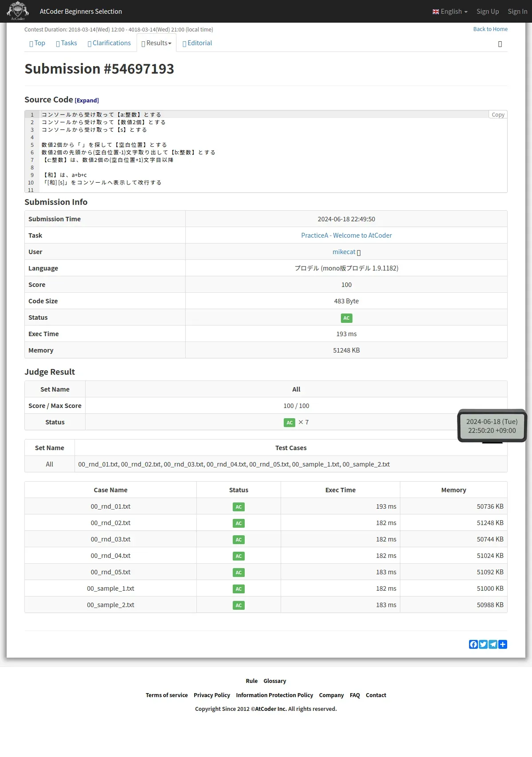Click the 483 Byte code size value
532x757 pixels.
(346, 301)
